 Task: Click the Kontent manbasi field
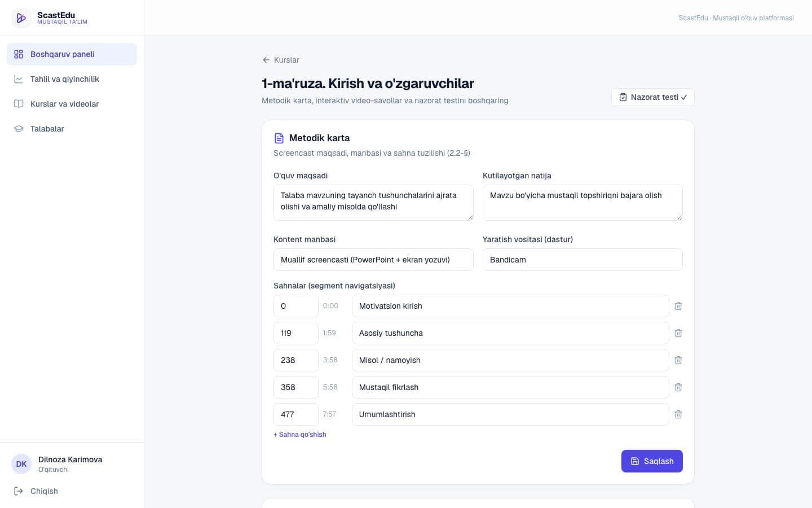point(373,260)
